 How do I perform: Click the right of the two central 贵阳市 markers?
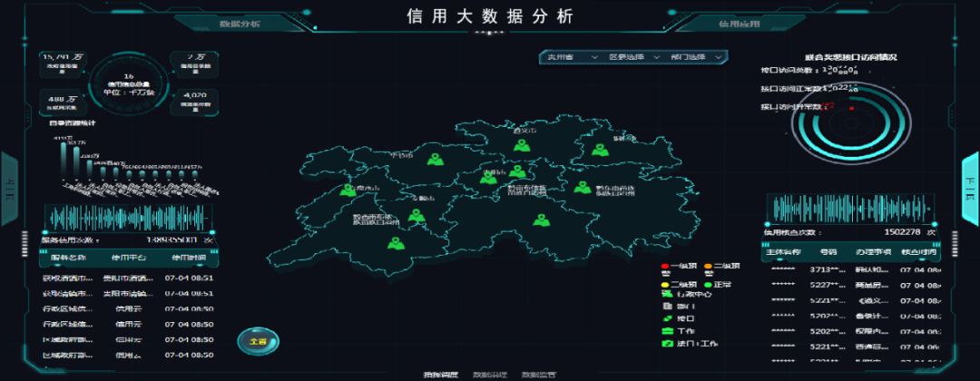tap(517, 171)
